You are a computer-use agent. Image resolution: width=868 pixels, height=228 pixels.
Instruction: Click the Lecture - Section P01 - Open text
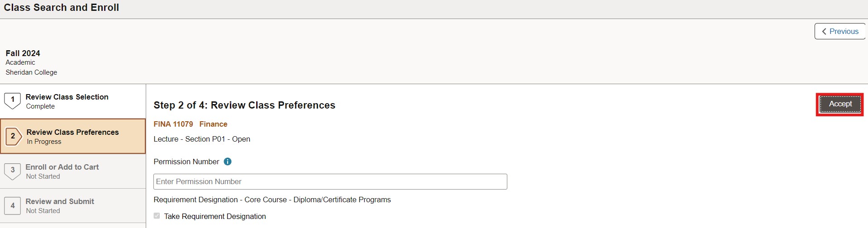(202, 139)
